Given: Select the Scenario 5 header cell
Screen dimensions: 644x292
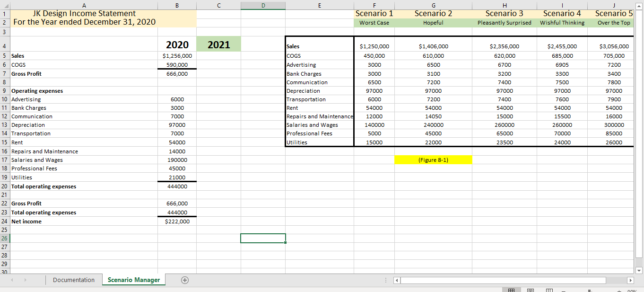Looking at the screenshot, I should [x=614, y=13].
